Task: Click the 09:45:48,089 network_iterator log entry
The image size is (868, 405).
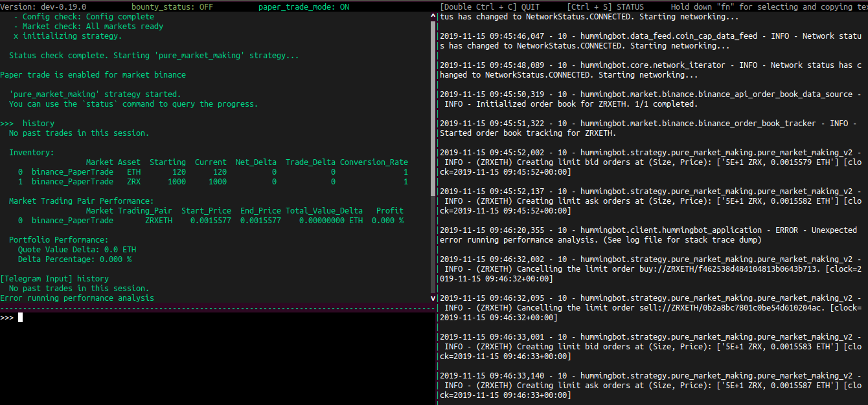Action: pyautogui.click(x=650, y=70)
